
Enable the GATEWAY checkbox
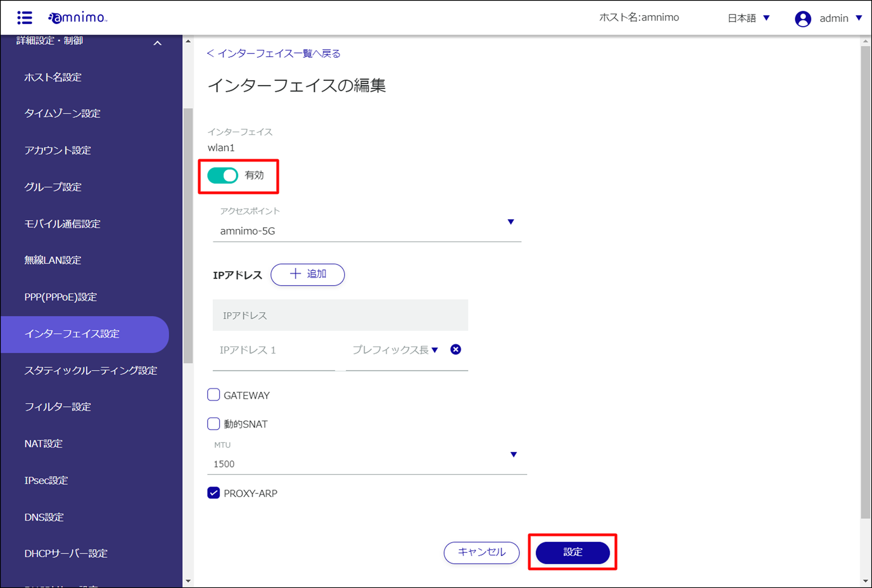tap(213, 395)
